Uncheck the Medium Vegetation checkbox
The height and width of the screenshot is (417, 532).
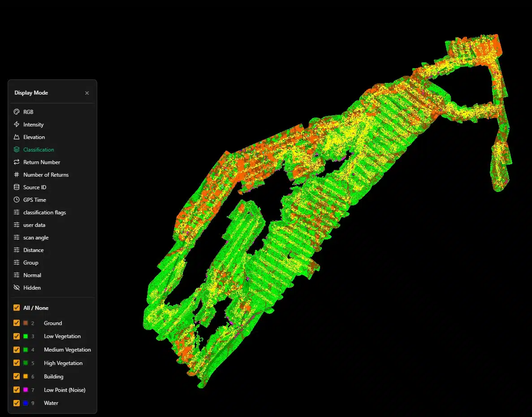pos(16,349)
